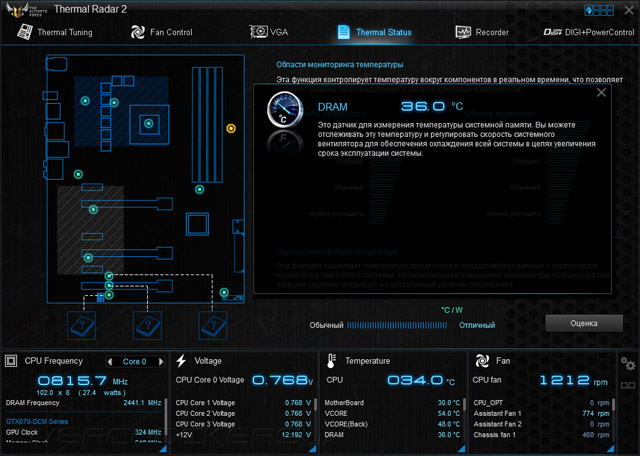The height and width of the screenshot is (456, 640).
Task: Click the DRAM Frequency value row
Action: click(x=84, y=403)
